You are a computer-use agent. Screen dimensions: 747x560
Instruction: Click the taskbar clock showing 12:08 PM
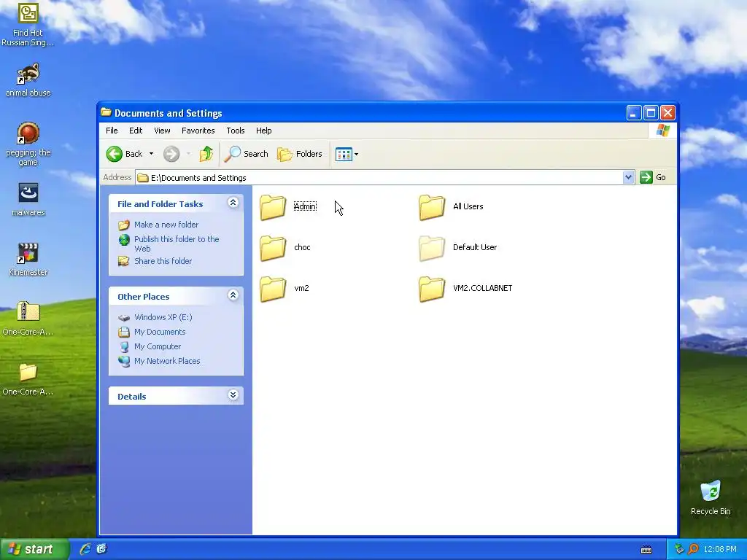(x=720, y=549)
